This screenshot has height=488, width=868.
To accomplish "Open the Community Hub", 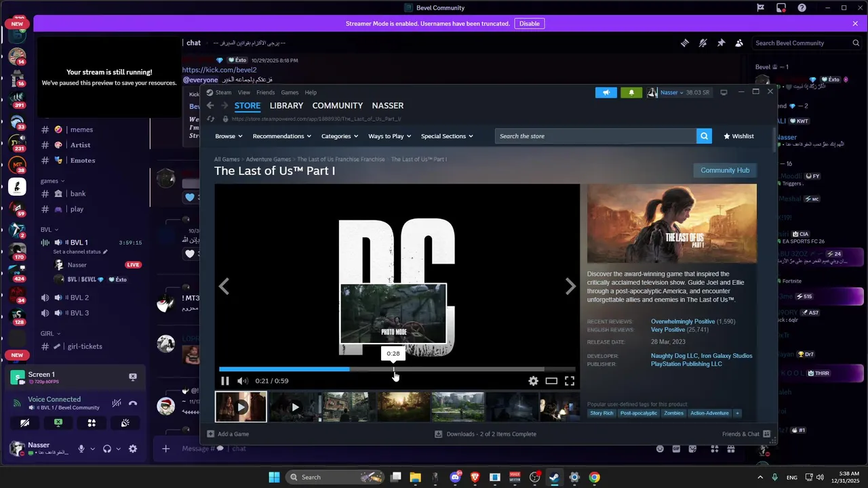I will click(725, 170).
